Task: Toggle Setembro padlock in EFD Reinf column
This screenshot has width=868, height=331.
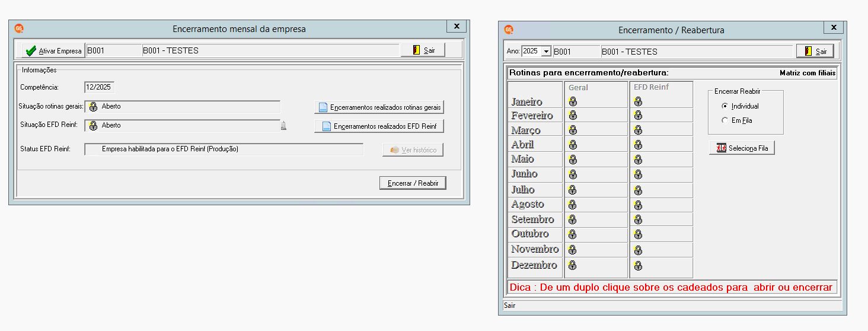Action: click(x=638, y=219)
